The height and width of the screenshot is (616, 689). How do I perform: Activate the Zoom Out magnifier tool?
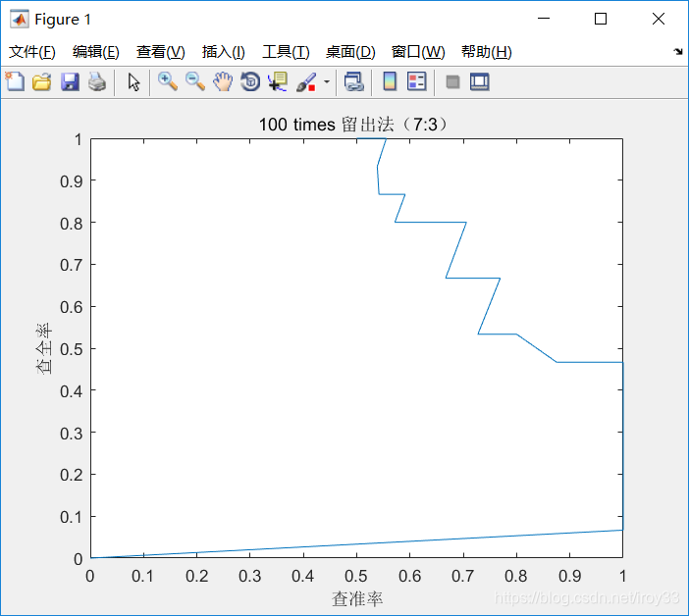click(x=195, y=82)
